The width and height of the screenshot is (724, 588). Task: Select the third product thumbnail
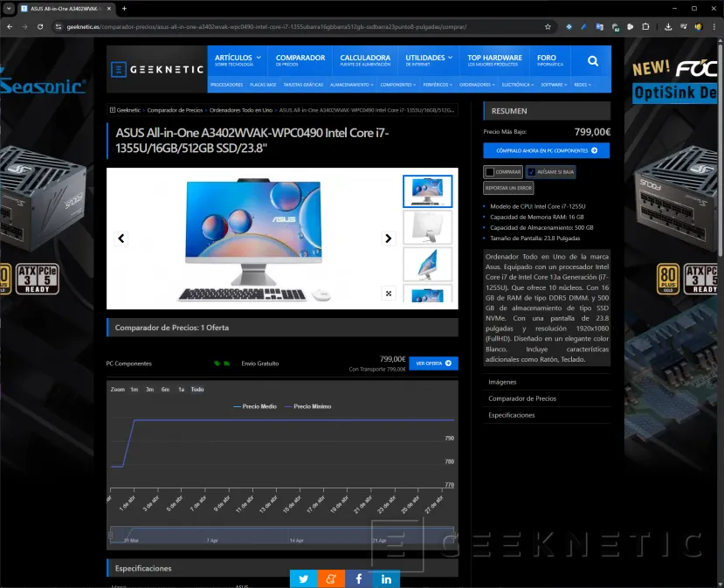[428, 264]
